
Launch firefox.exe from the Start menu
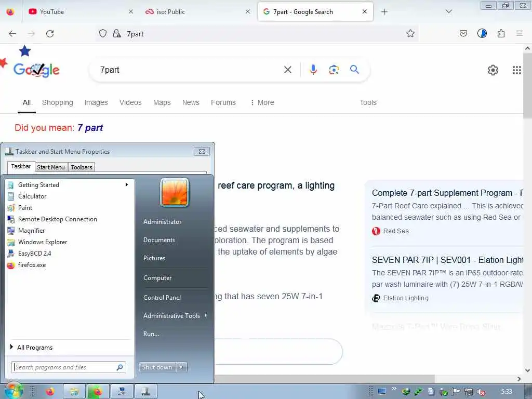[70, 265]
